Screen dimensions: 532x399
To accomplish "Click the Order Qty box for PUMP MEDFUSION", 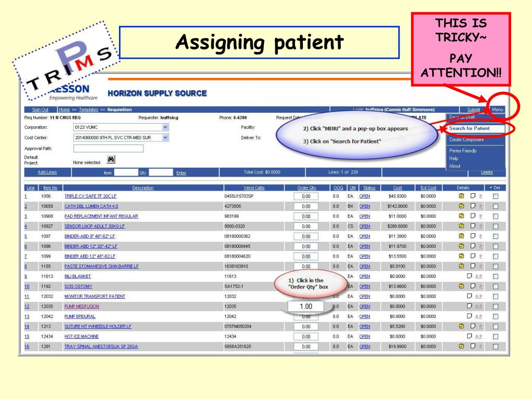I will [x=305, y=307].
